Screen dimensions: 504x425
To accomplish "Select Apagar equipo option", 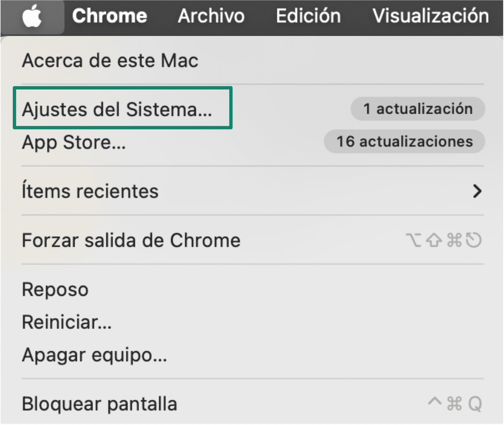I will tap(94, 355).
